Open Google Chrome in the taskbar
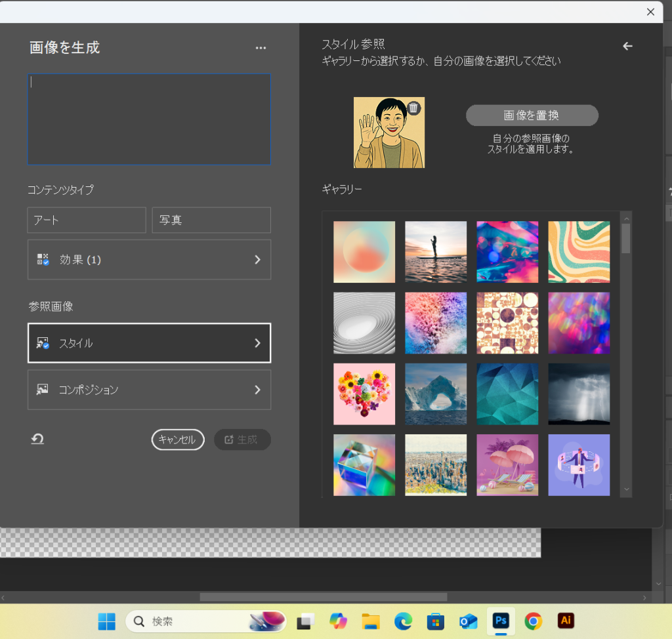The width and height of the screenshot is (672, 639). 533,621
